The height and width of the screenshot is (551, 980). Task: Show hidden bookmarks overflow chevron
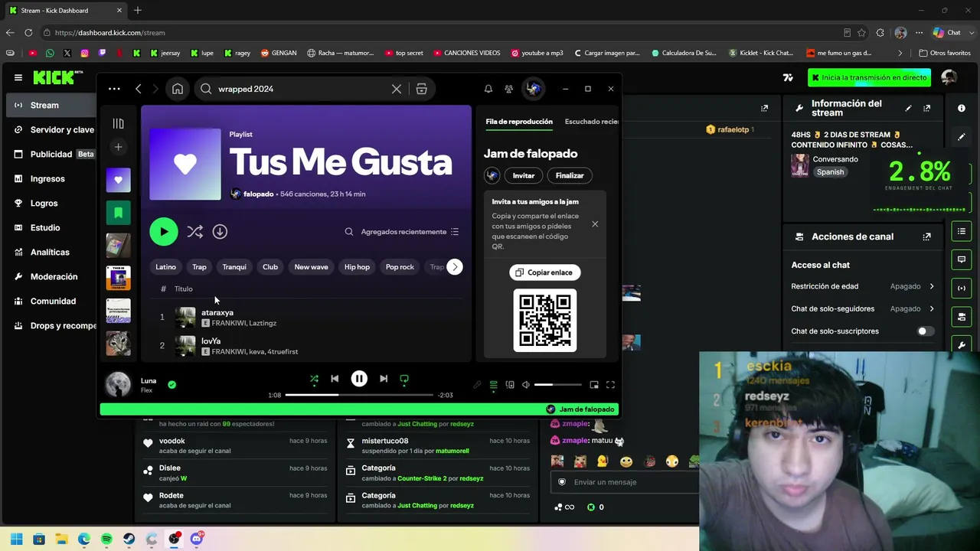click(x=900, y=54)
